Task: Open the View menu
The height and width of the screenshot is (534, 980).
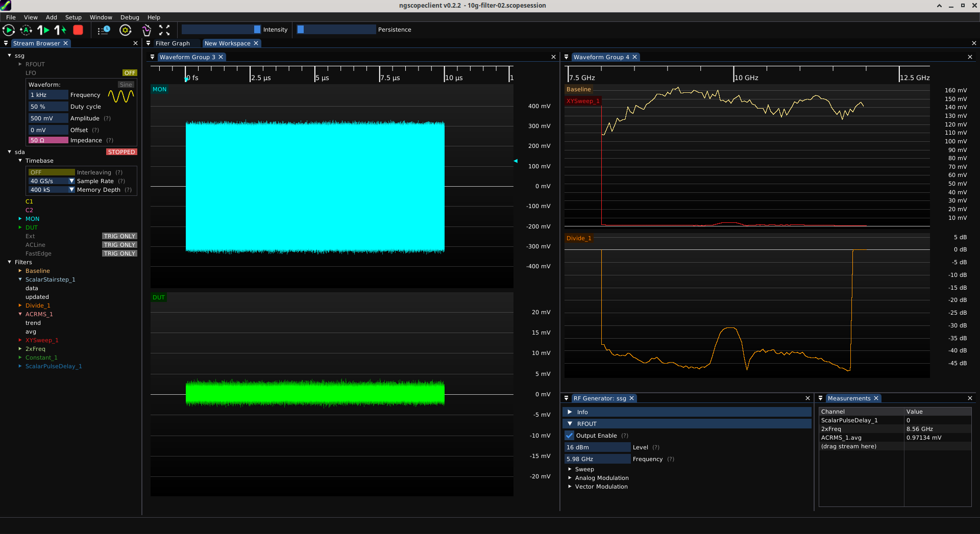Action: click(x=31, y=17)
